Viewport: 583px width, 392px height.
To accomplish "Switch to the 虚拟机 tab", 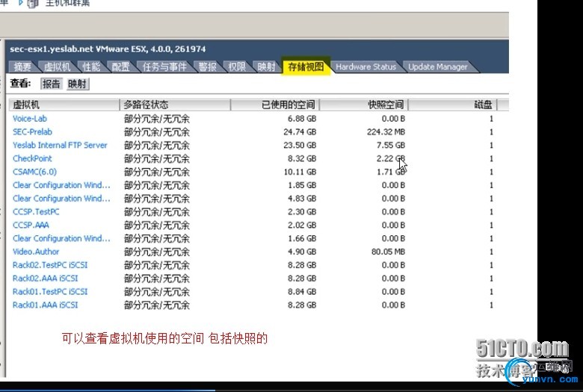I will tap(57, 67).
